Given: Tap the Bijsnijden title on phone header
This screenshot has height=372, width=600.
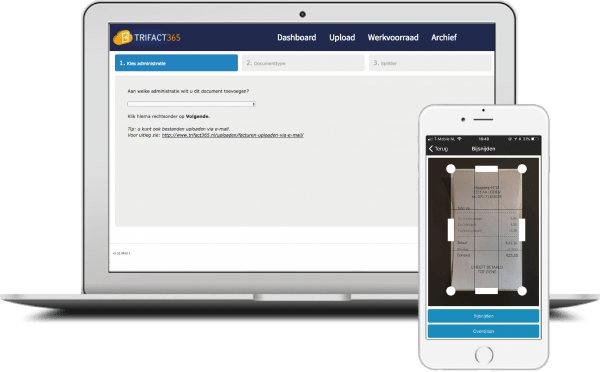Looking at the screenshot, I should 483,148.
